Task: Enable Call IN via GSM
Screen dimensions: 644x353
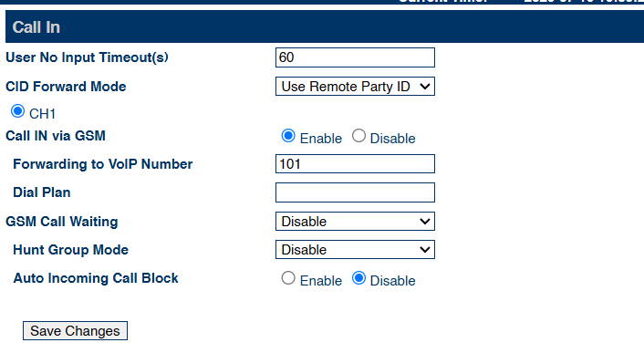Action: click(x=288, y=136)
